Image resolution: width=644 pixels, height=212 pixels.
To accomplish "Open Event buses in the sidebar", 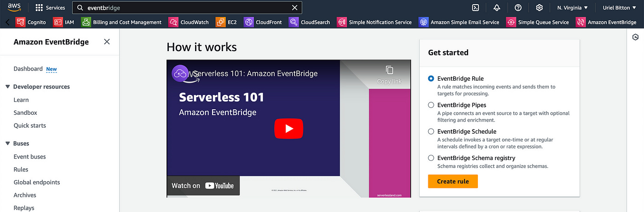I will click(30, 157).
